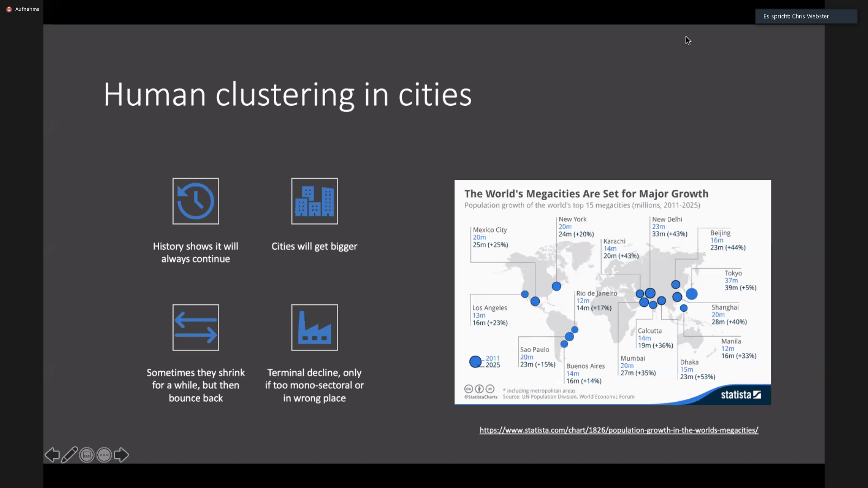This screenshot has width=868, height=488.
Task: Click the red recording indicator icon
Action: tap(9, 9)
